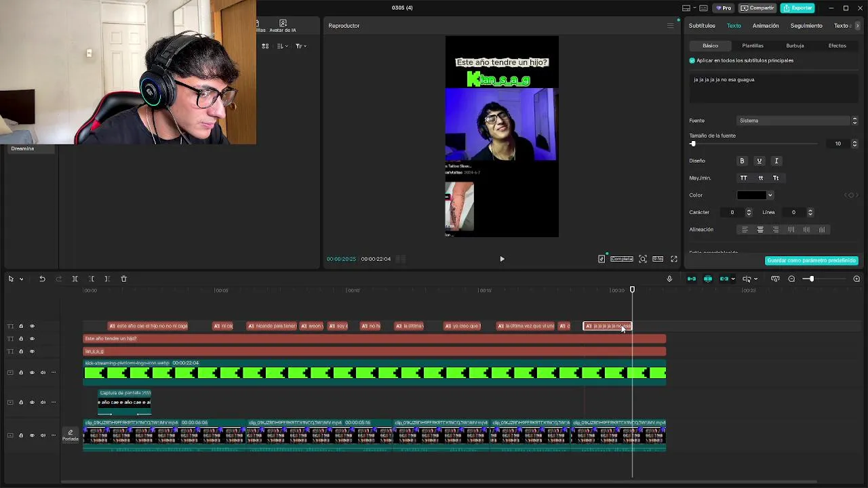Image resolution: width=868 pixels, height=488 pixels.
Task: Align text to the left
Action: click(x=745, y=230)
